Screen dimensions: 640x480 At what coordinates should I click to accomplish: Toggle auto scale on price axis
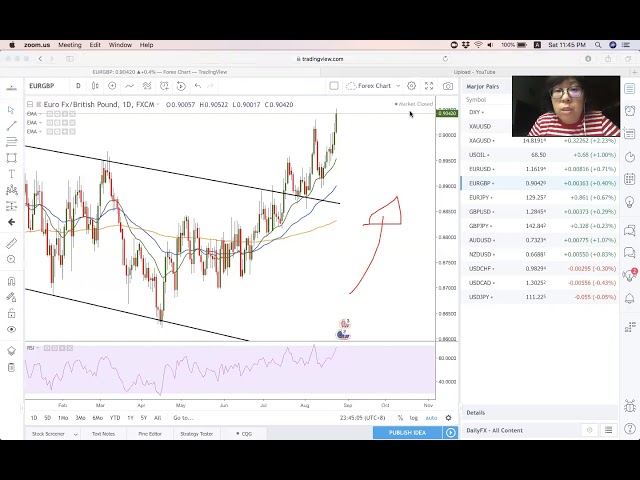(x=431, y=418)
